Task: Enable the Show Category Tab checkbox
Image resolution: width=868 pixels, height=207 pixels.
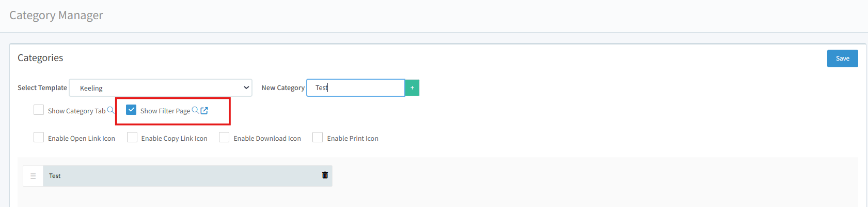Action: tap(39, 110)
